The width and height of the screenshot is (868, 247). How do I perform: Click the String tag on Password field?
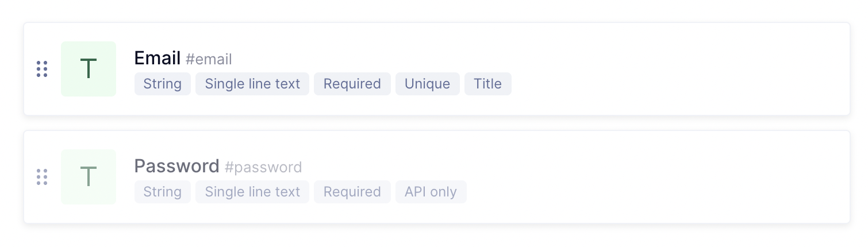163,192
